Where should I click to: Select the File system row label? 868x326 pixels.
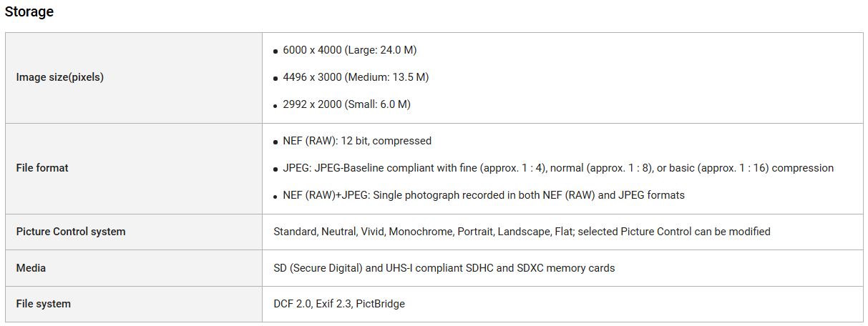pos(43,304)
